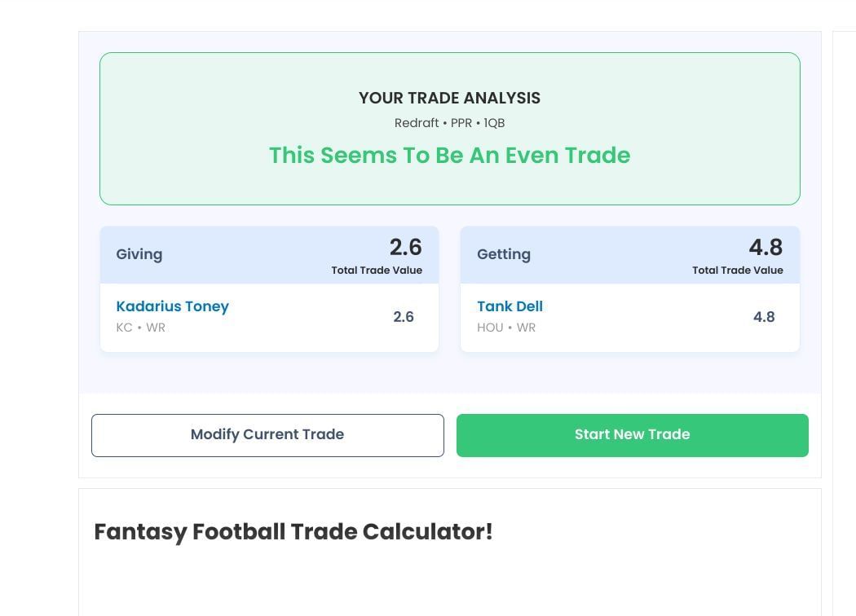The image size is (856, 616).
Task: Open the Kadarius Toney player link
Action: 172,306
